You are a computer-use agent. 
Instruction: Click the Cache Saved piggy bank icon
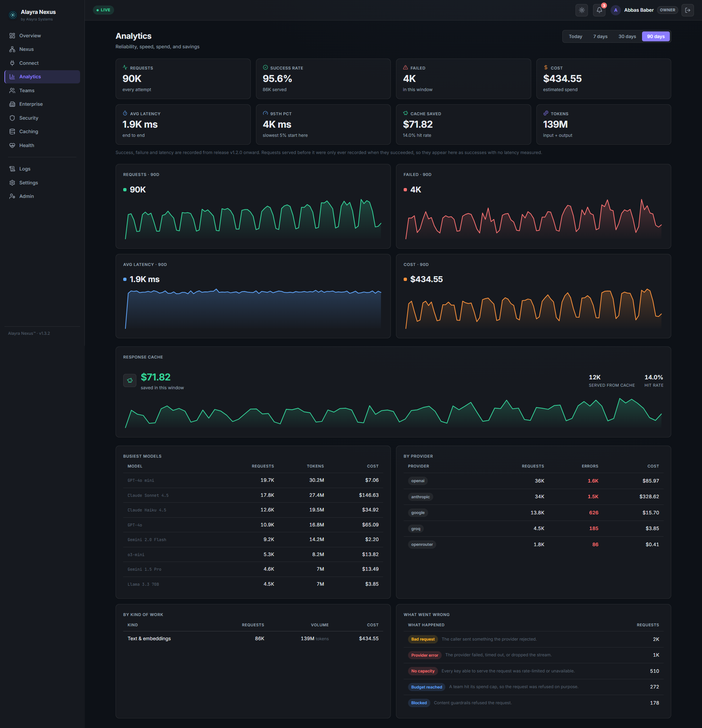tap(405, 113)
